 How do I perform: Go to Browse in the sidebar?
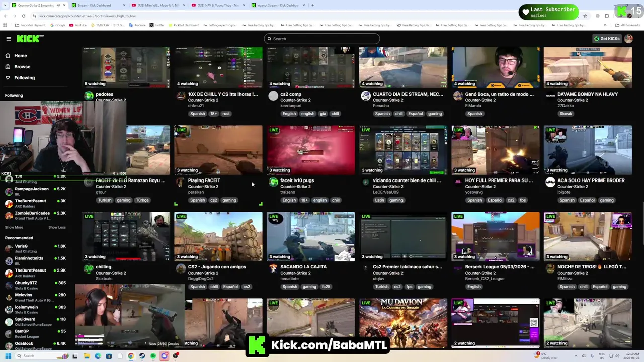(22, 67)
